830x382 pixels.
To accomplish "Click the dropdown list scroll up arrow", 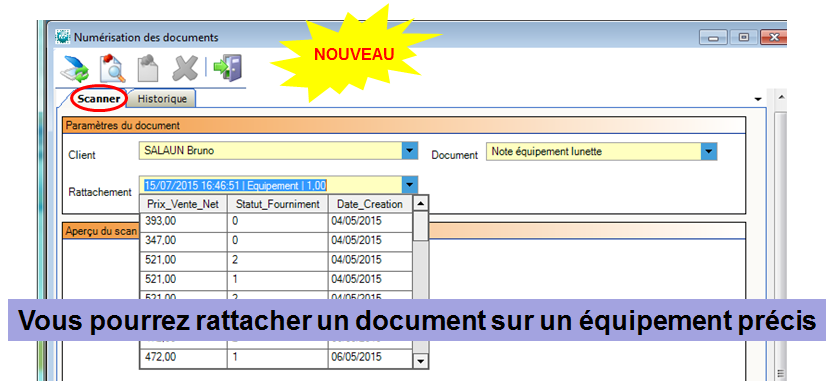I will coord(420,203).
